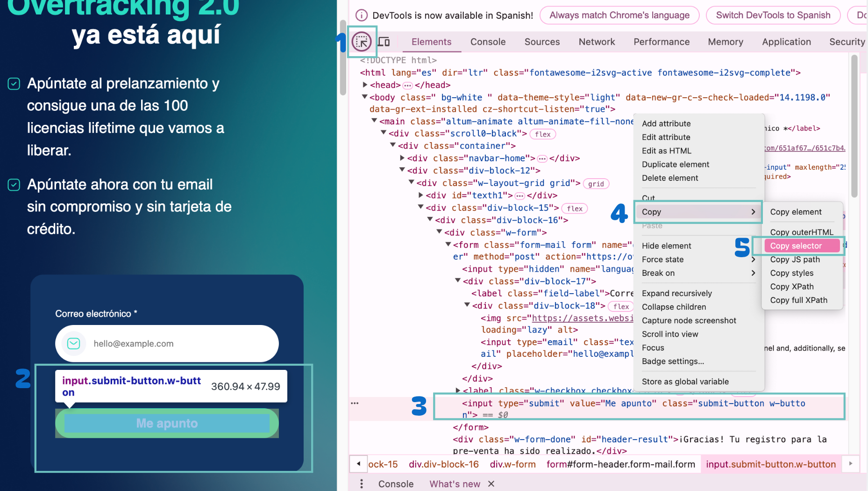Open the Copy submenu arrow
The height and width of the screenshot is (491, 868).
point(753,212)
